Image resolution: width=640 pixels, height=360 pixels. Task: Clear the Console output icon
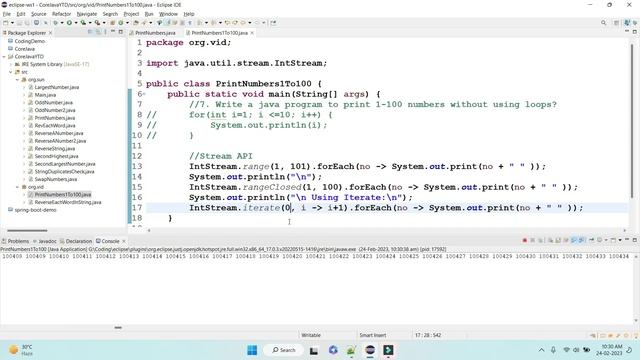[x=550, y=240]
